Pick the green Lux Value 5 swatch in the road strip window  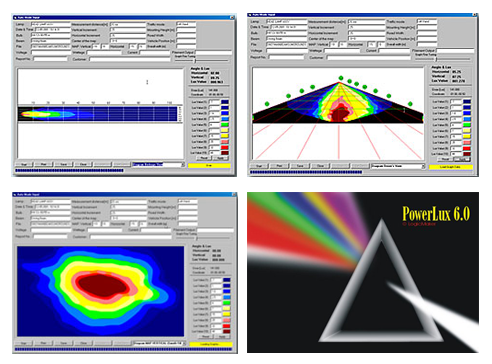click(x=225, y=125)
